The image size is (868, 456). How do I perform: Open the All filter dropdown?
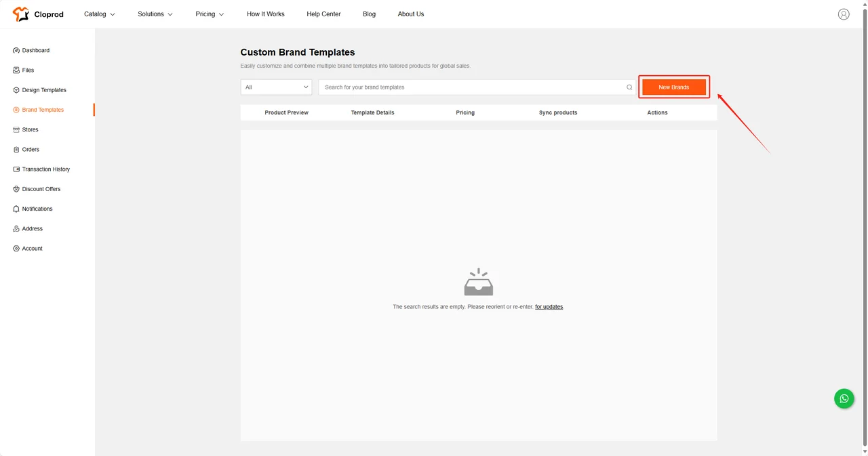coord(276,87)
